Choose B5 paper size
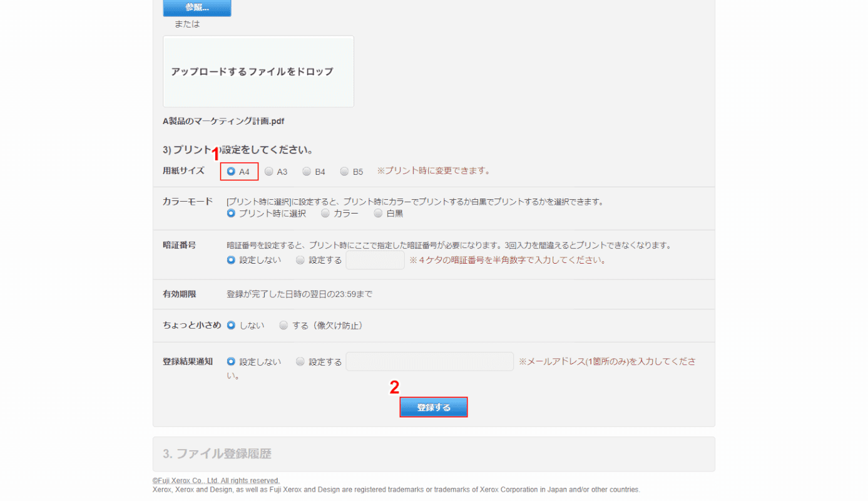This screenshot has height=501, width=868. pyautogui.click(x=344, y=171)
